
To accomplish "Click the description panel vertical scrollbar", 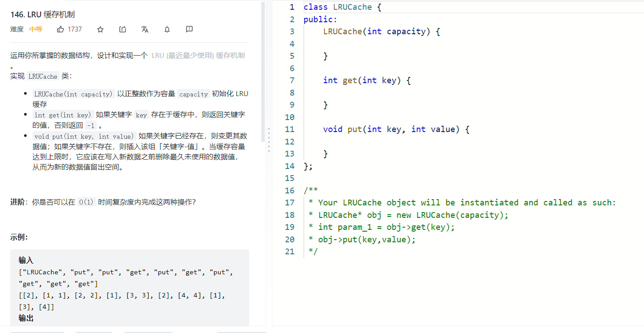I will pyautogui.click(x=263, y=71).
